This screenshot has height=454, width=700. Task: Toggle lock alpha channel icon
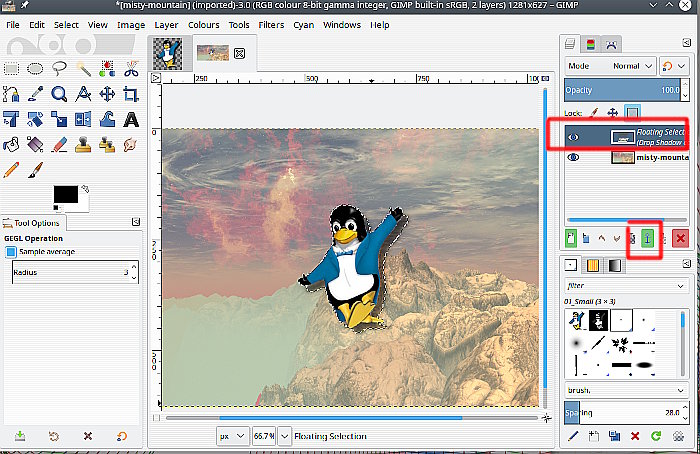click(632, 112)
